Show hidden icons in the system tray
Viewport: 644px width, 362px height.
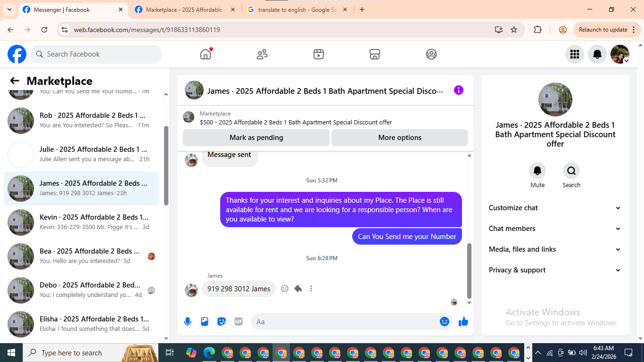click(537, 353)
